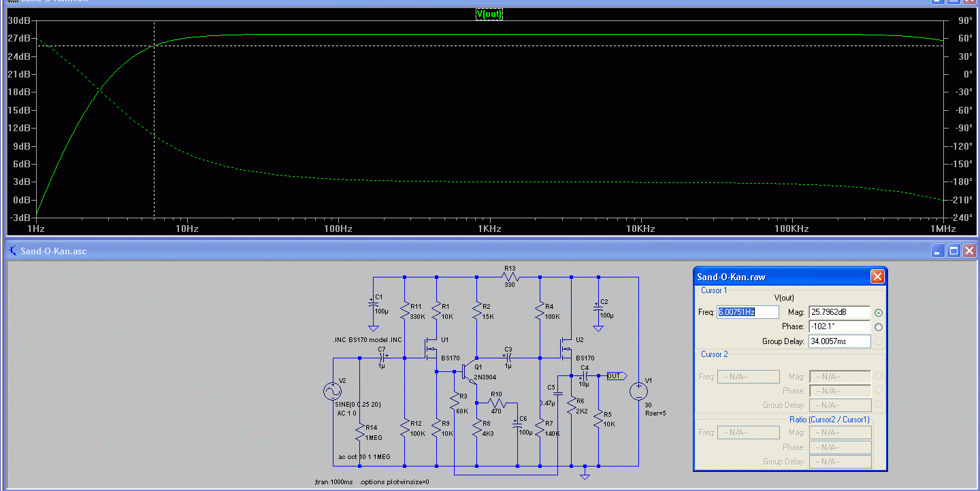
Task: Select resistor R13 330 at top
Action: coord(510,277)
